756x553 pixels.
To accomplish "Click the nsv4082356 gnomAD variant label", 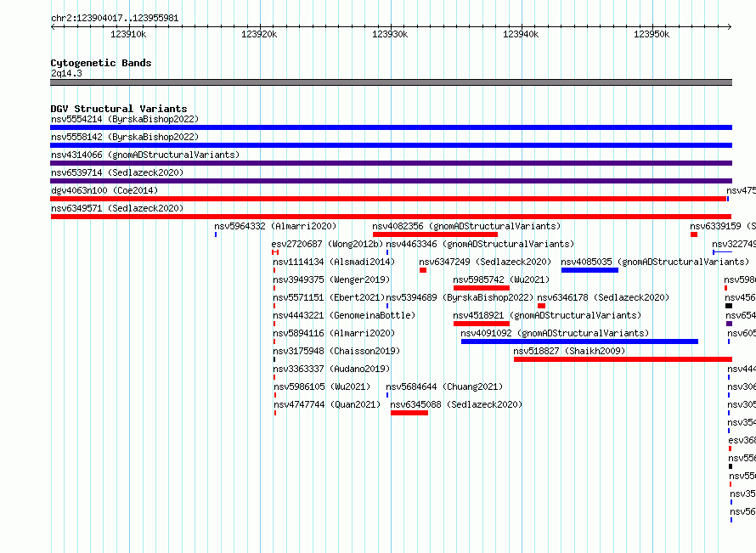I will (466, 226).
